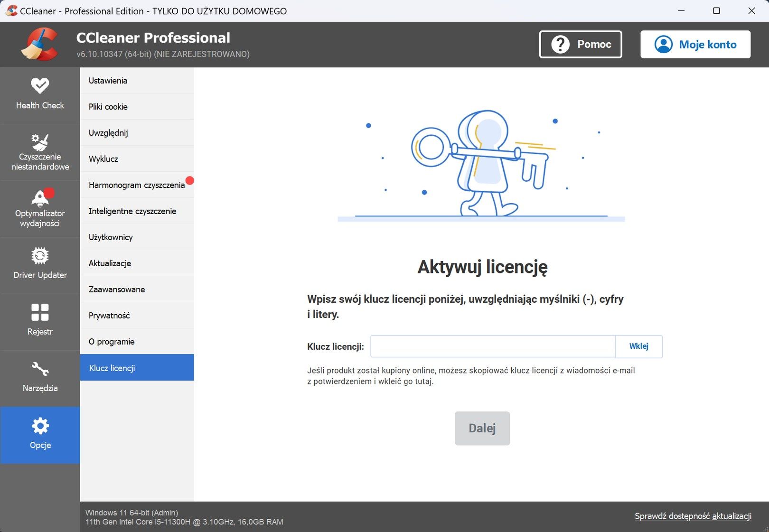Click the CCleaner logo in header
Image resolution: width=769 pixels, height=532 pixels.
click(40, 45)
